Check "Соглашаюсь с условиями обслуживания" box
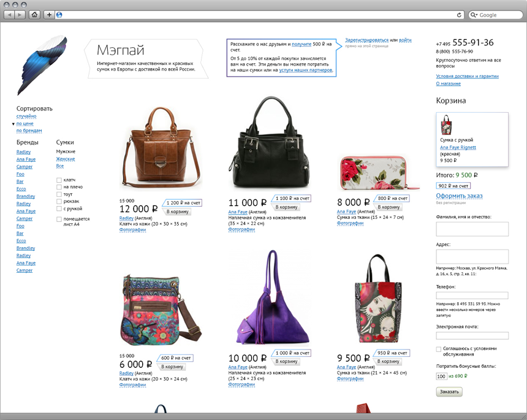 point(439,349)
